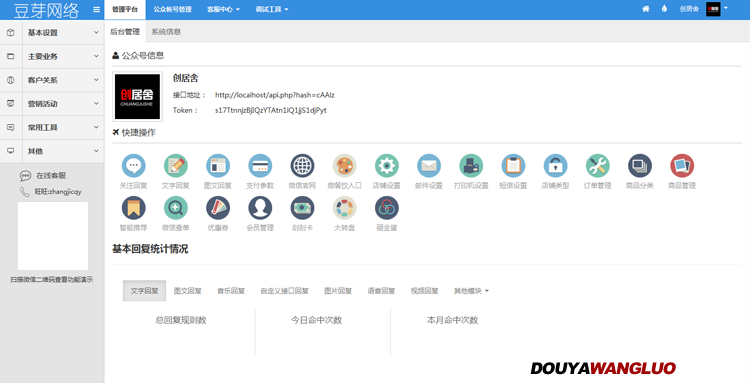Open the 商品管理 photos icon
Image resolution: width=750 pixels, height=383 pixels.
(682, 166)
